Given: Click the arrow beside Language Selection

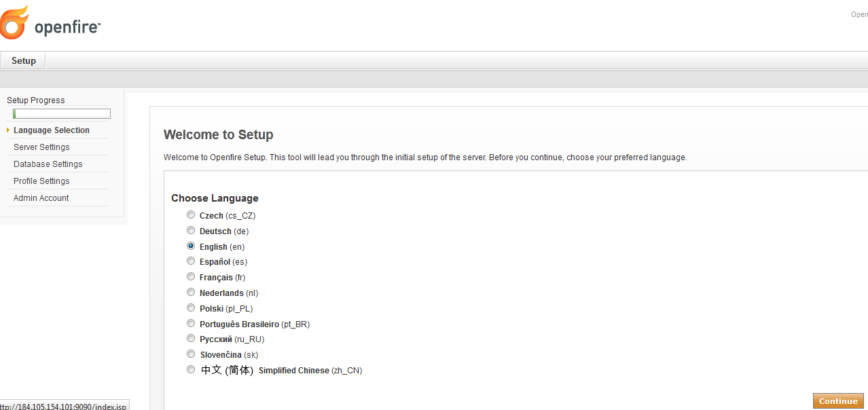Looking at the screenshot, I should tap(8, 130).
